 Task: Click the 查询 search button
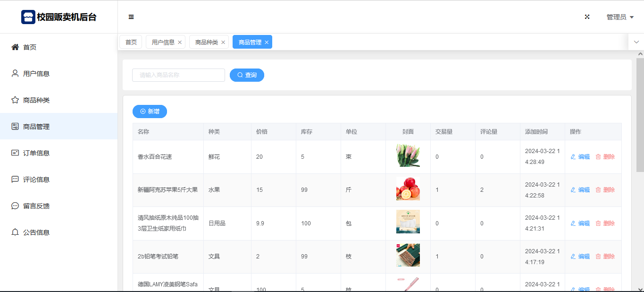coord(247,75)
